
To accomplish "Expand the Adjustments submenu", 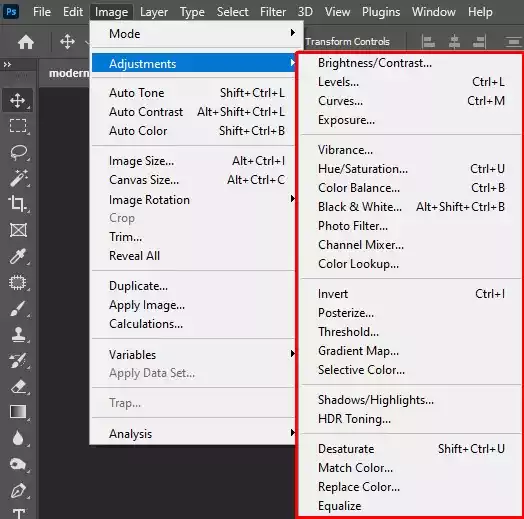I will click(x=194, y=63).
